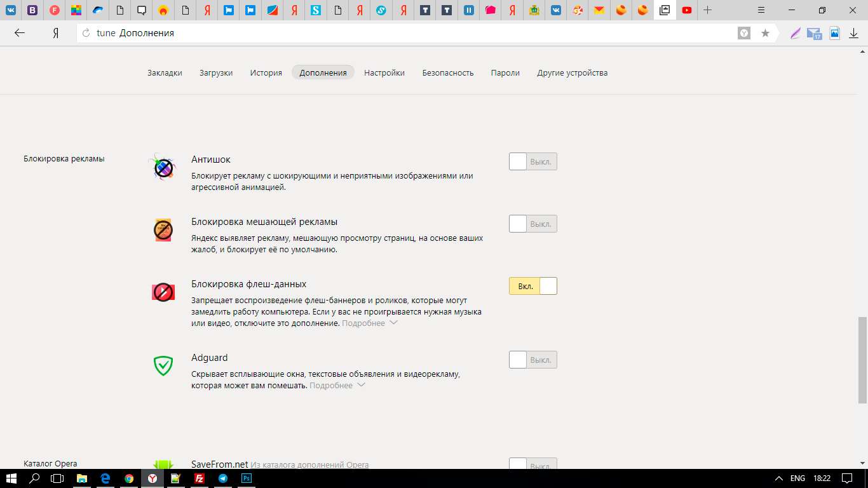This screenshot has height=488, width=868.
Task: Bookmark the page with the star icon
Action: tap(765, 33)
